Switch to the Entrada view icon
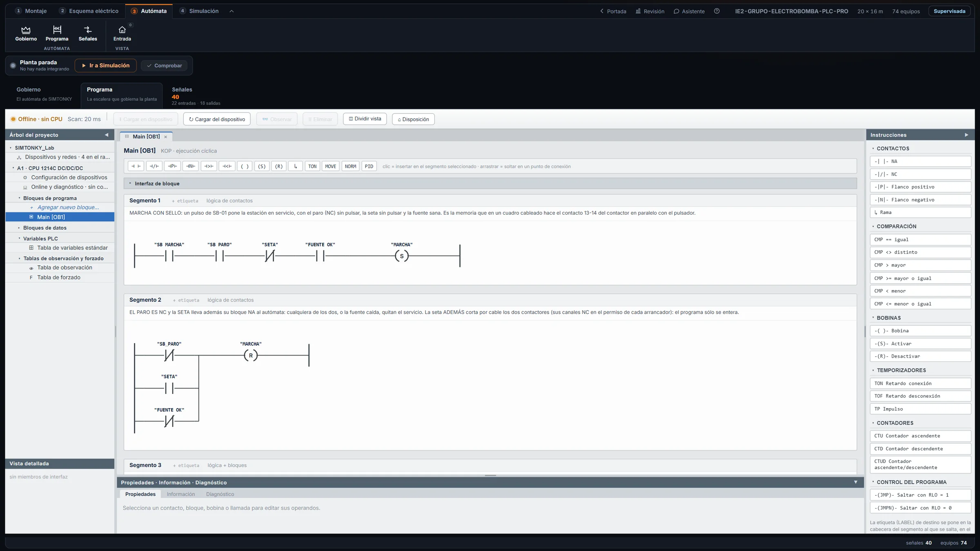This screenshot has width=980, height=551. 122,33
